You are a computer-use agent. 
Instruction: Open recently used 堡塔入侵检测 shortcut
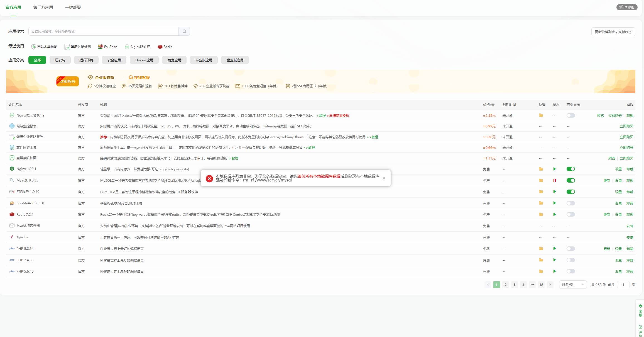[x=78, y=47]
